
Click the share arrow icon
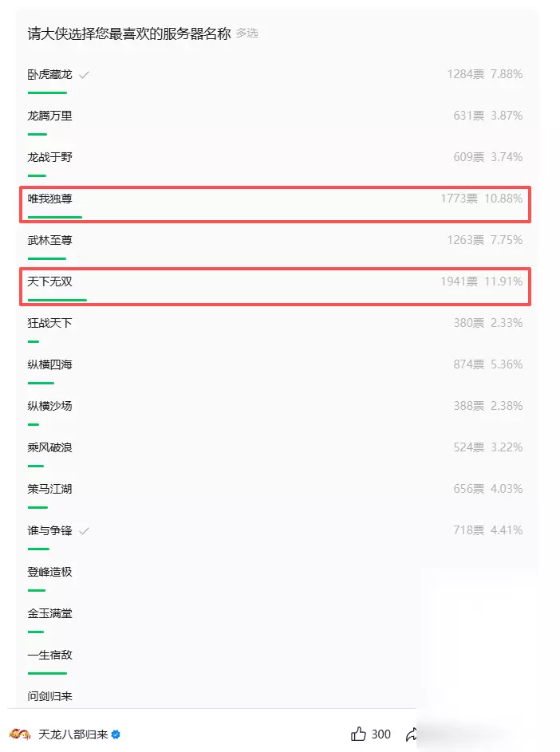412,734
